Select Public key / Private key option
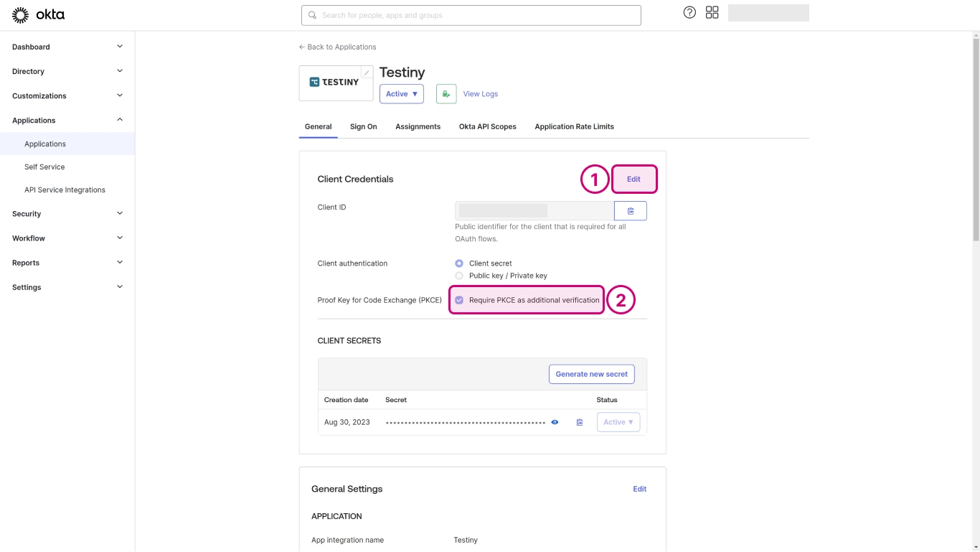This screenshot has height=552, width=980. click(x=459, y=276)
